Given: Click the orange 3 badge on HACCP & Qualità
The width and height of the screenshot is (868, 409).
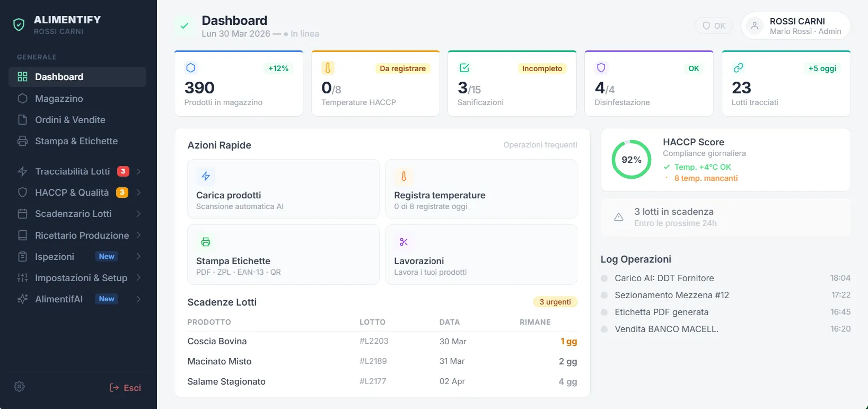Looking at the screenshot, I should pyautogui.click(x=122, y=193).
